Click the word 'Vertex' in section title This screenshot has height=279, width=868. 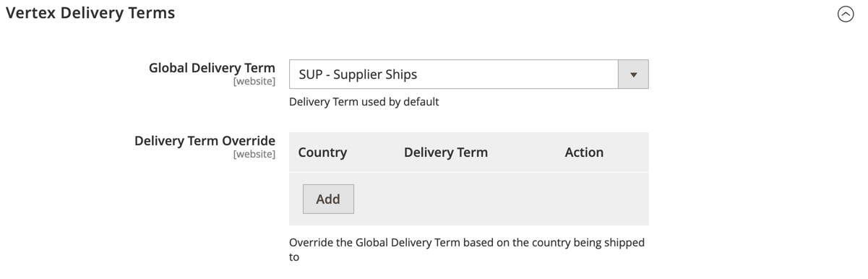click(30, 13)
